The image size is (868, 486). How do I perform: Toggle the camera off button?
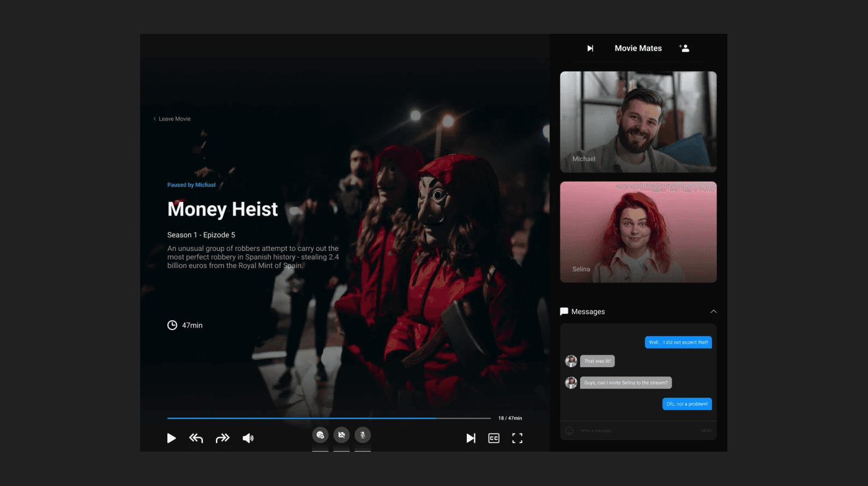click(x=341, y=435)
